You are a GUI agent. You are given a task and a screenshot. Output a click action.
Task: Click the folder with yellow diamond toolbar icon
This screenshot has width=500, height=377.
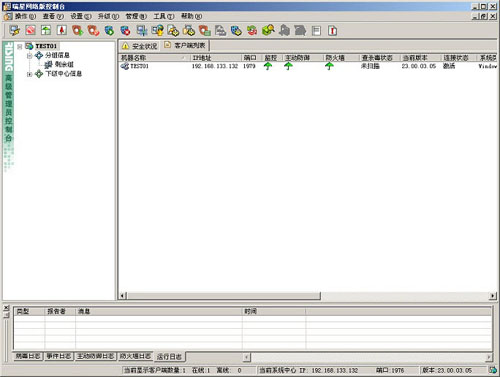pos(189,31)
